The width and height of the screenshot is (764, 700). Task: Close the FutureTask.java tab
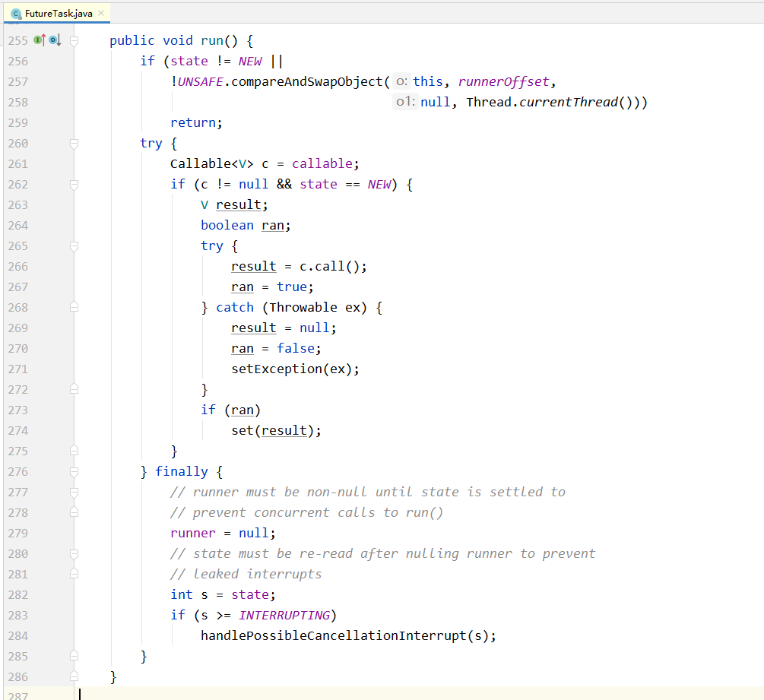coord(101,13)
